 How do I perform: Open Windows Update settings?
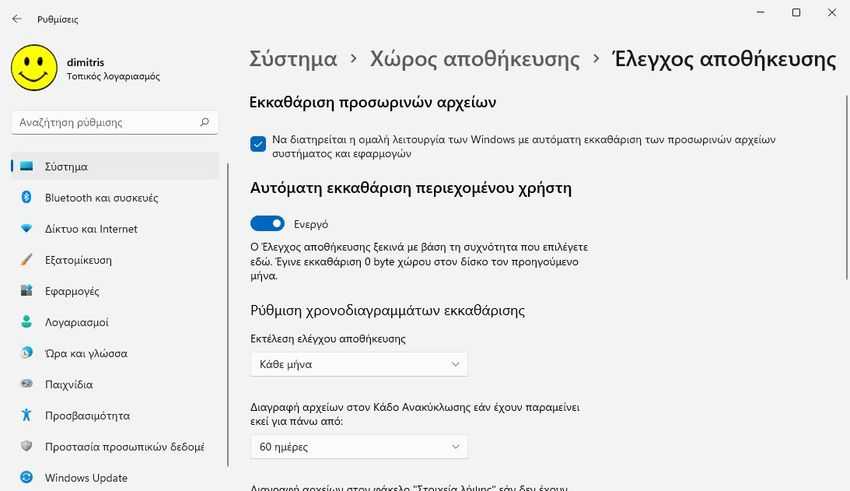(114, 477)
